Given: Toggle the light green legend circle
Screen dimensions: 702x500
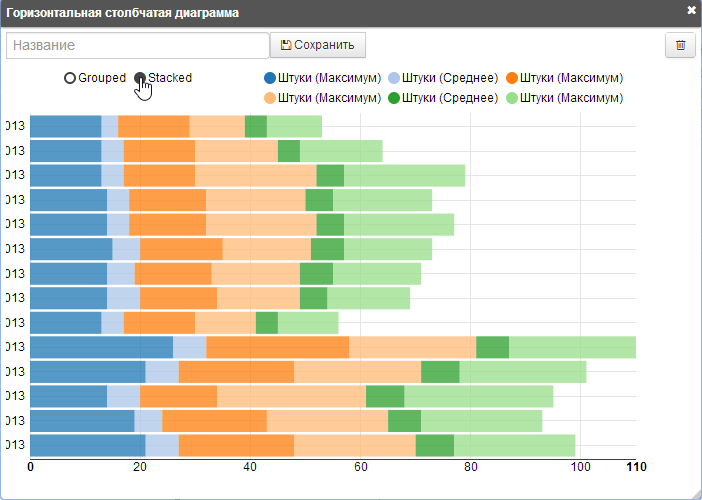Looking at the screenshot, I should (513, 98).
